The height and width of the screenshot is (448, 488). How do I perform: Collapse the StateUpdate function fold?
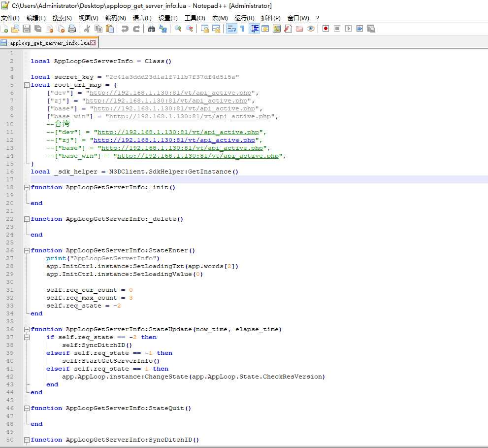pyautogui.click(x=26, y=329)
